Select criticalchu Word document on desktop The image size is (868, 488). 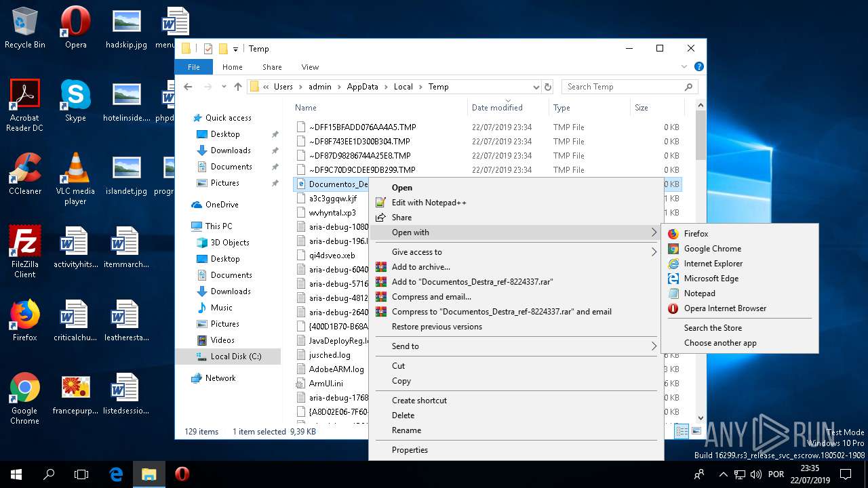(76, 321)
